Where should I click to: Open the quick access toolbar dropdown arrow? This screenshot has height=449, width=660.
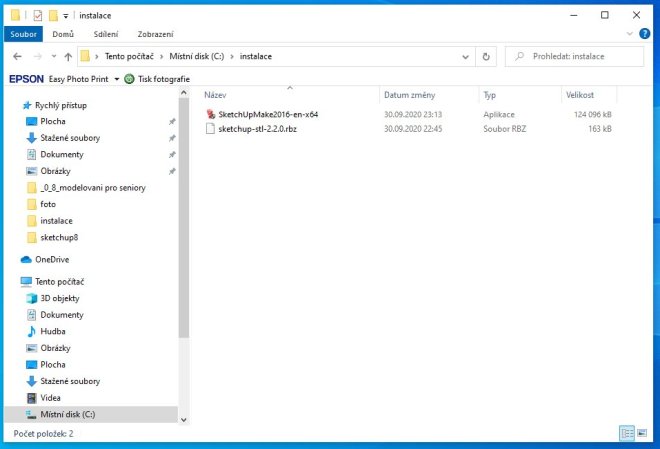tap(66, 16)
